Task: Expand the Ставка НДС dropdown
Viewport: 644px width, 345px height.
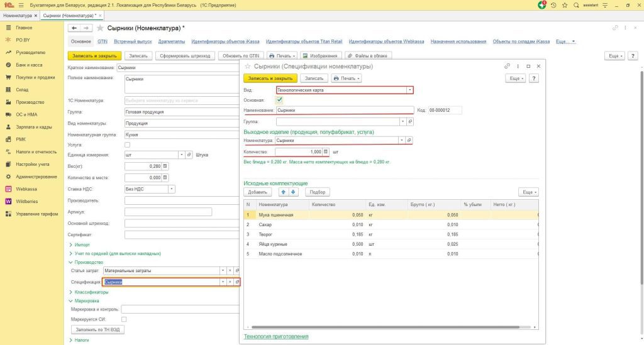Action: click(172, 189)
